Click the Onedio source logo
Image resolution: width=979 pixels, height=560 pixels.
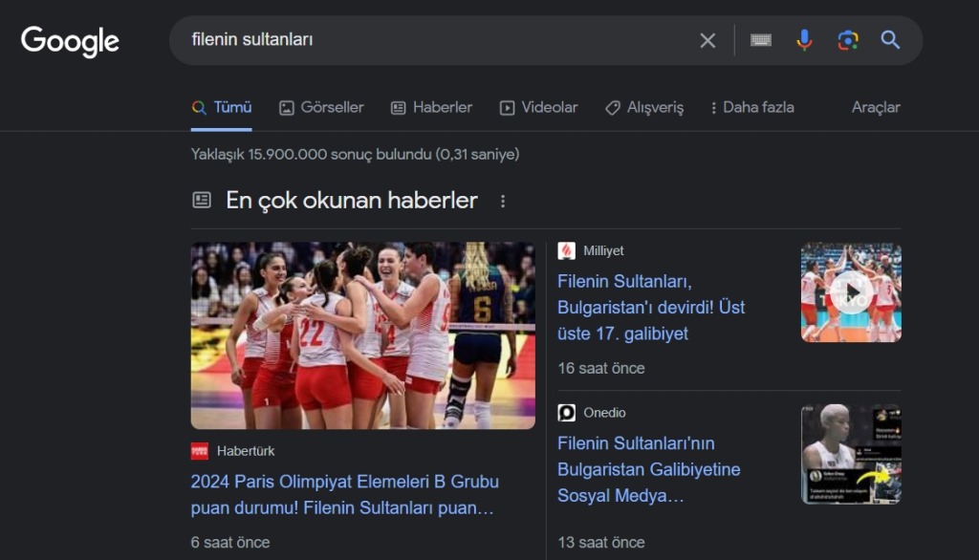pos(566,413)
